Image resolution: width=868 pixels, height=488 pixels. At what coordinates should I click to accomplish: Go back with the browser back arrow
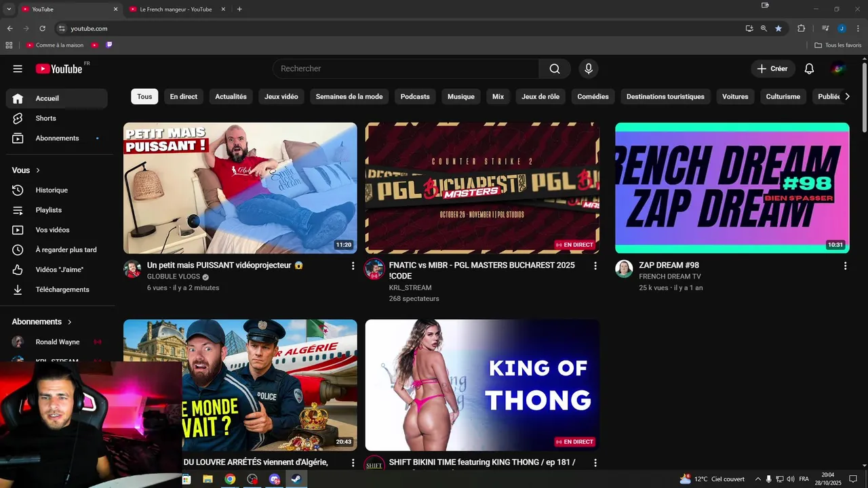pos(9,28)
